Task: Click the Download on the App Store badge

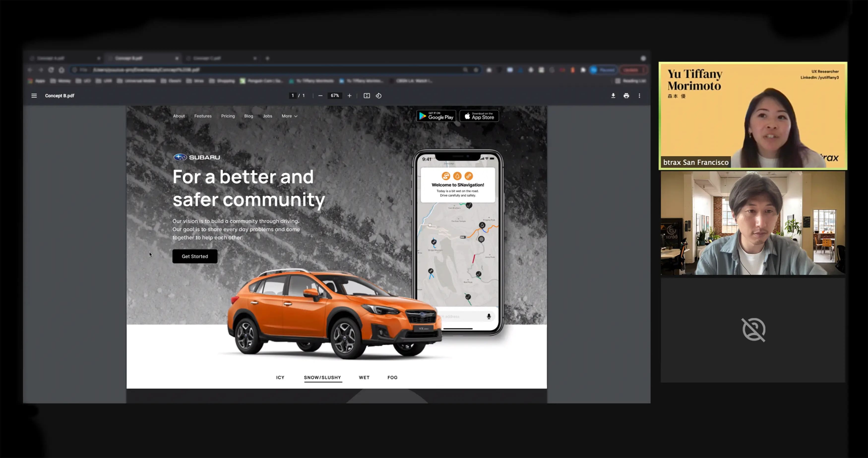Action: point(479,116)
